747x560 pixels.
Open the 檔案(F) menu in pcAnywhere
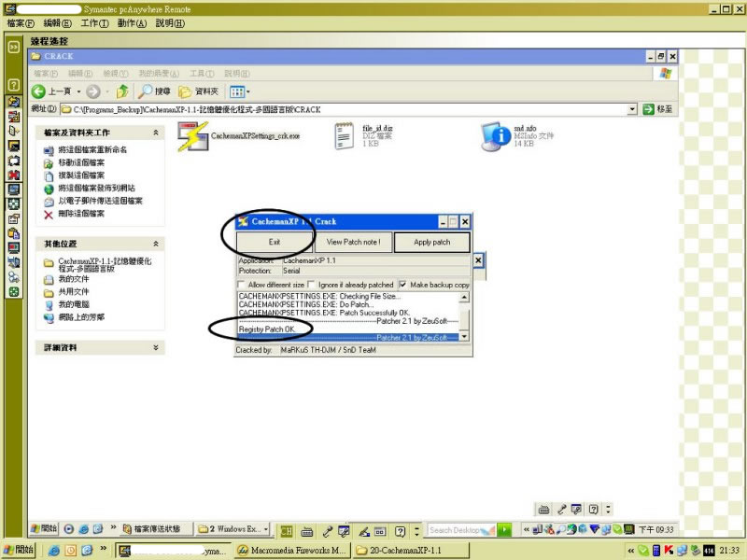[21, 22]
